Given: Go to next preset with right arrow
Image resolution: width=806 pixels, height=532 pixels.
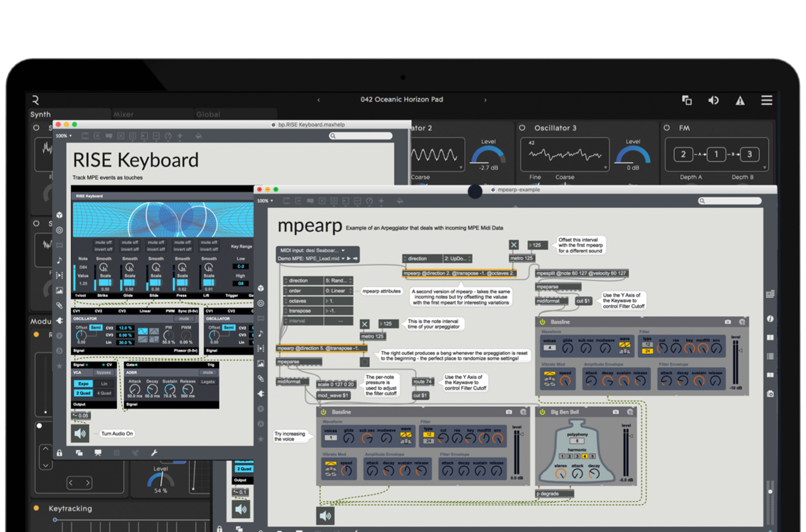Looking at the screenshot, I should coord(485,100).
